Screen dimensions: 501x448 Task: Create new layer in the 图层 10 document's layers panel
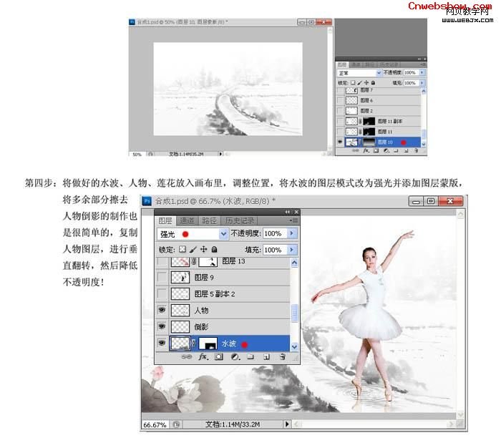(406, 150)
